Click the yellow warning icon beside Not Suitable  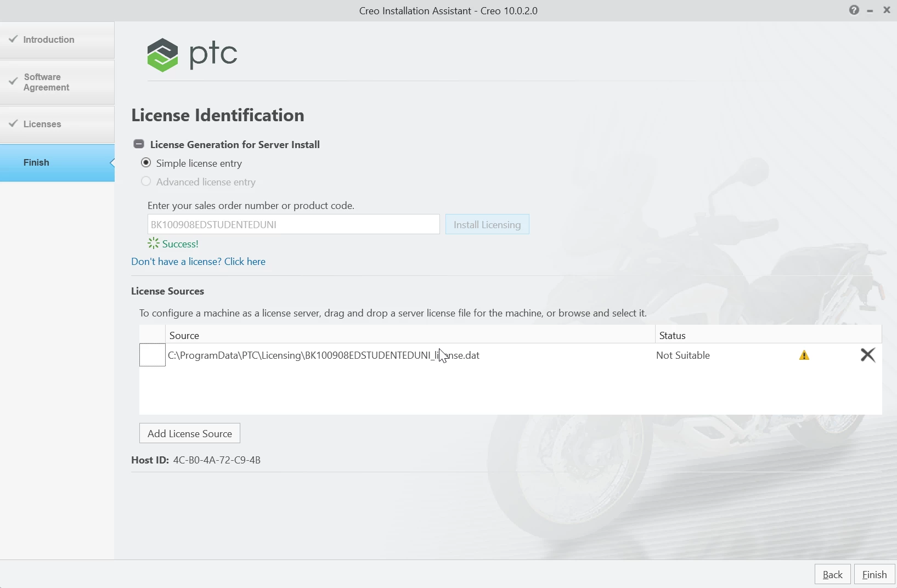[x=804, y=355]
